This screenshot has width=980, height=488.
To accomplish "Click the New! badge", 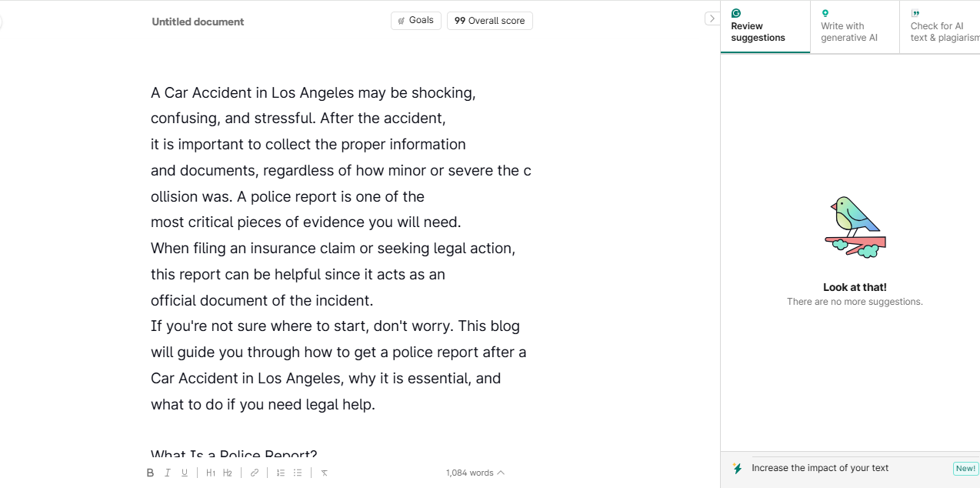I will (x=965, y=468).
